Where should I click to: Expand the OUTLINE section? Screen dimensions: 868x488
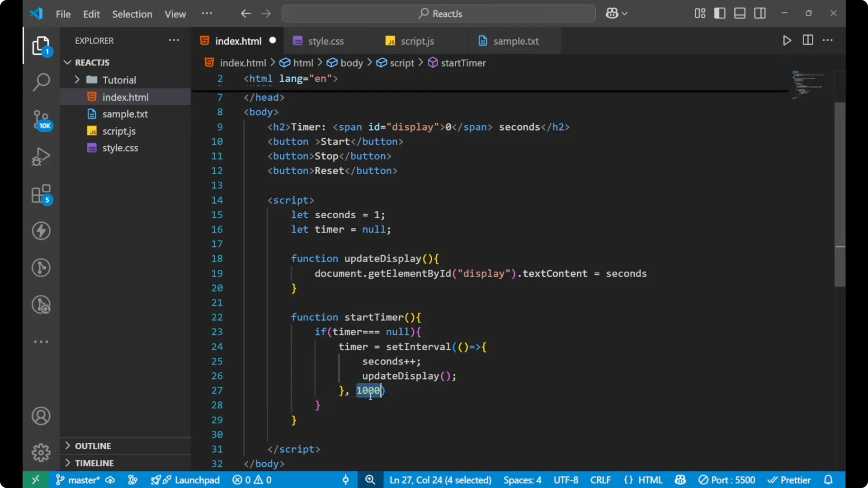click(x=67, y=446)
